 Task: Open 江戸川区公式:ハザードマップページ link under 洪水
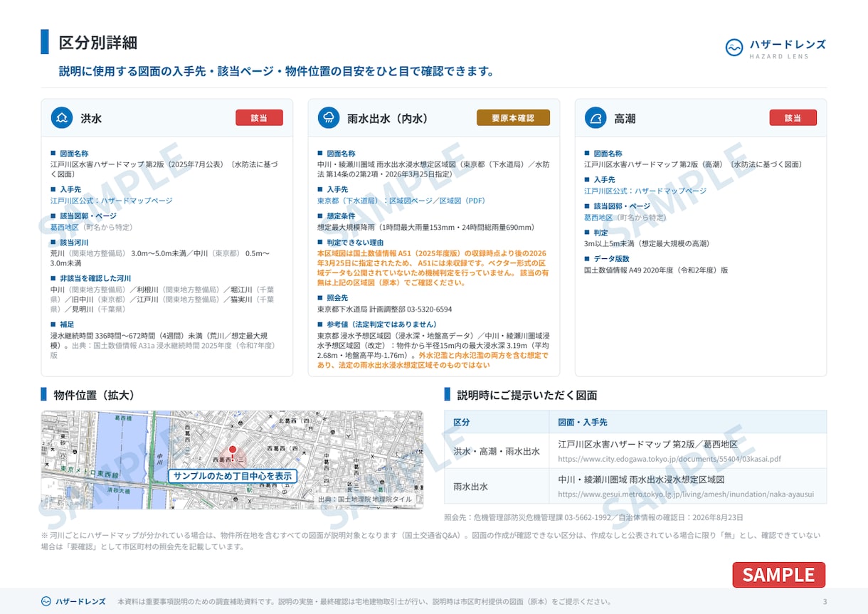(112, 201)
